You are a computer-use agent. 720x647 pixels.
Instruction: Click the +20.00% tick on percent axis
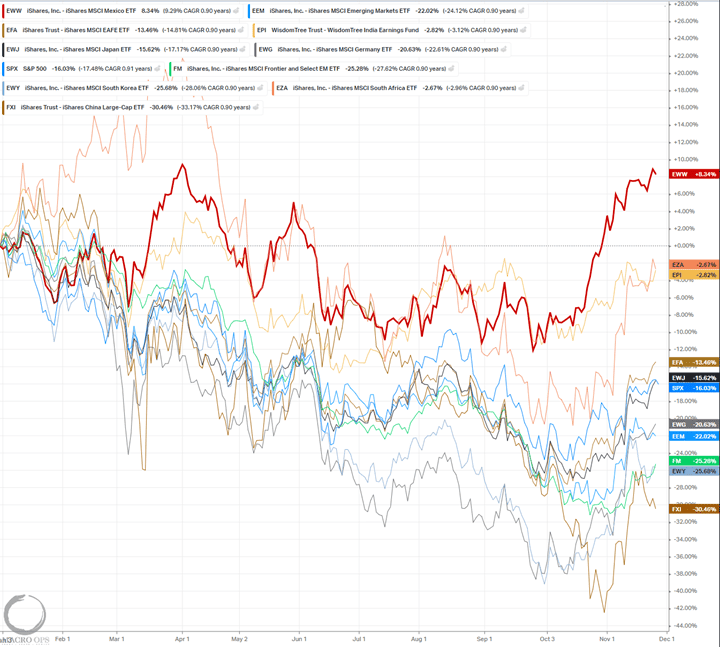pyautogui.click(x=686, y=73)
